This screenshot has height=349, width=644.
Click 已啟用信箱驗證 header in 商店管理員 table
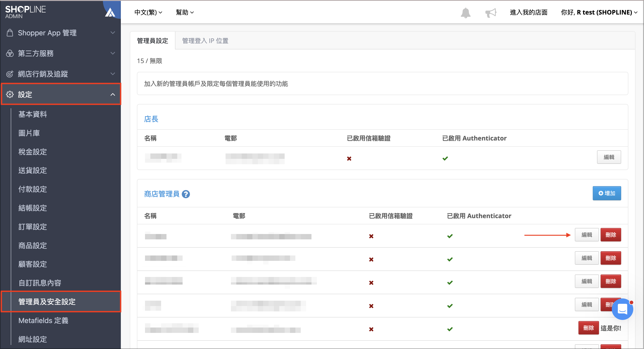(391, 216)
